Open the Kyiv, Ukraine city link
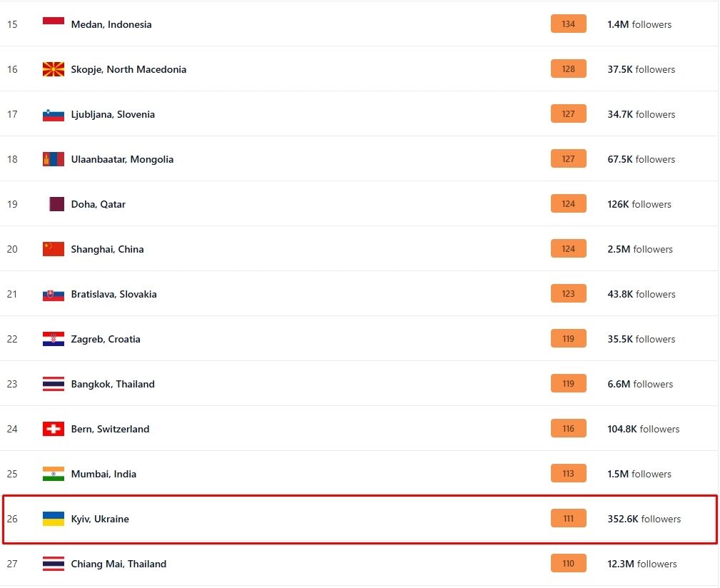The height and width of the screenshot is (588, 720). point(100,519)
